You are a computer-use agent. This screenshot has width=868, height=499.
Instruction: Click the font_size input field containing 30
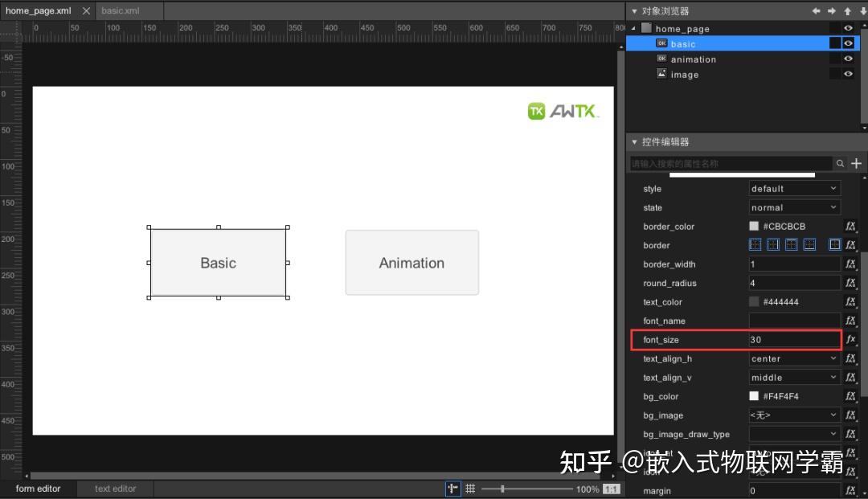[x=792, y=339]
